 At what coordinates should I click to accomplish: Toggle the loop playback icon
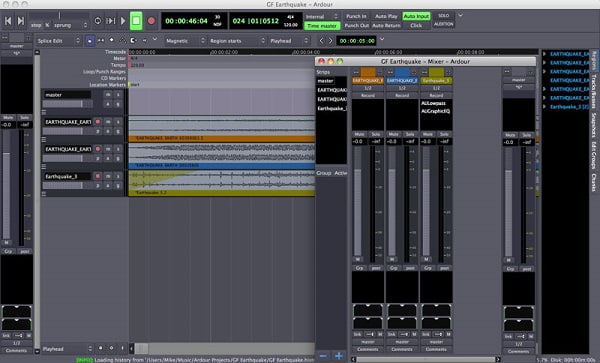pos(98,21)
